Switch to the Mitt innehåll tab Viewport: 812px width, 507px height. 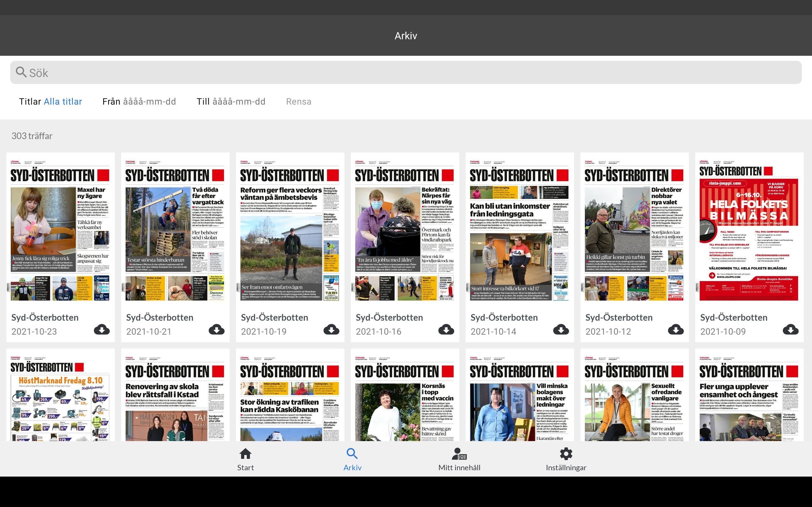click(459, 459)
